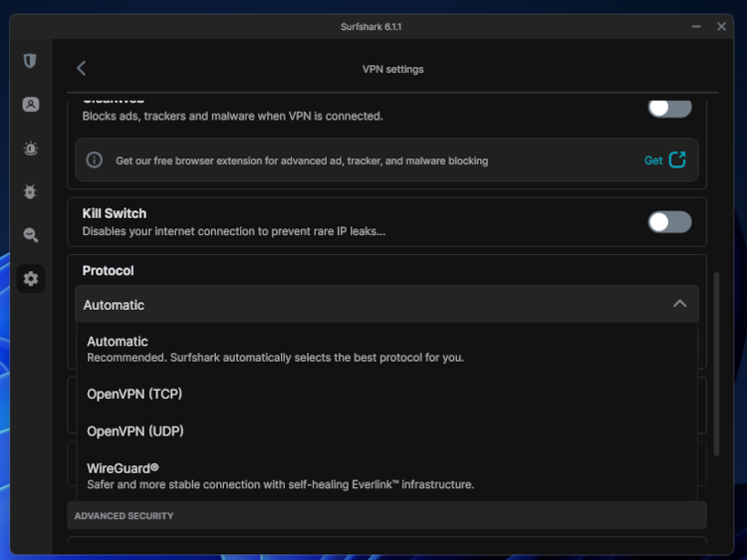Viewport: 747px width, 560px height.
Task: Click the Surfshark 6.1.1 title bar text
Action: click(371, 27)
